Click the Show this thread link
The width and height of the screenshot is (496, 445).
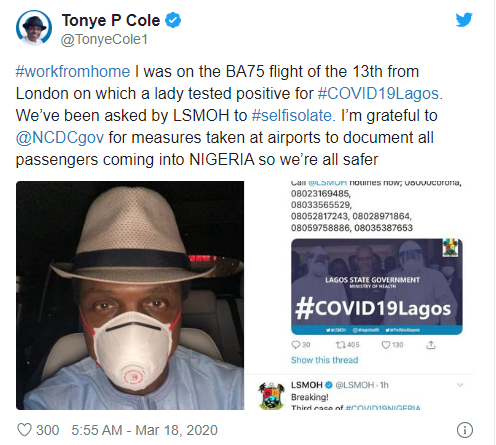click(x=325, y=360)
